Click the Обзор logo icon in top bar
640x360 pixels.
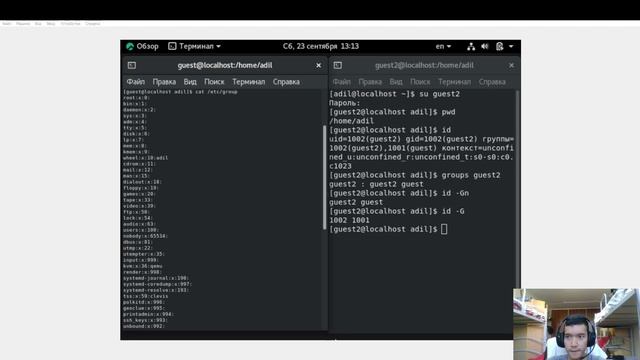pyautogui.click(x=130, y=47)
